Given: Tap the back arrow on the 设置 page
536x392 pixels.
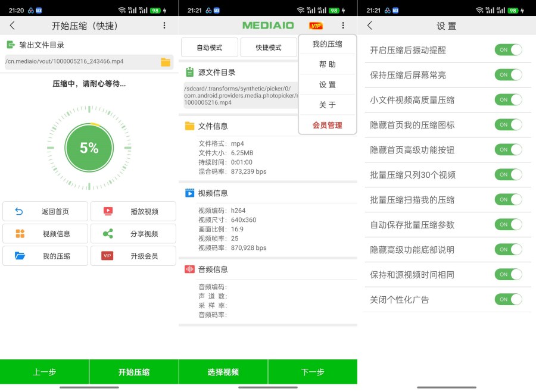Looking at the screenshot, I should pyautogui.click(x=369, y=26).
